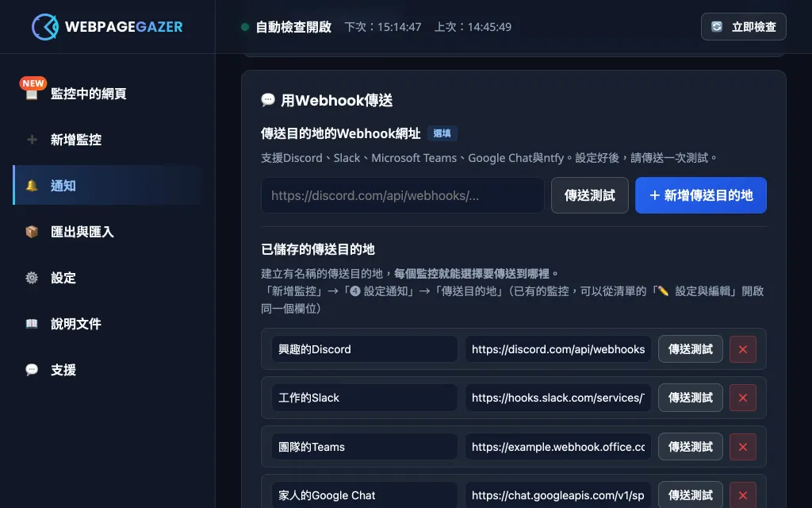Viewport: 812px width, 508px height.
Task: Delete the 工作的Slack destination
Action: click(x=742, y=398)
